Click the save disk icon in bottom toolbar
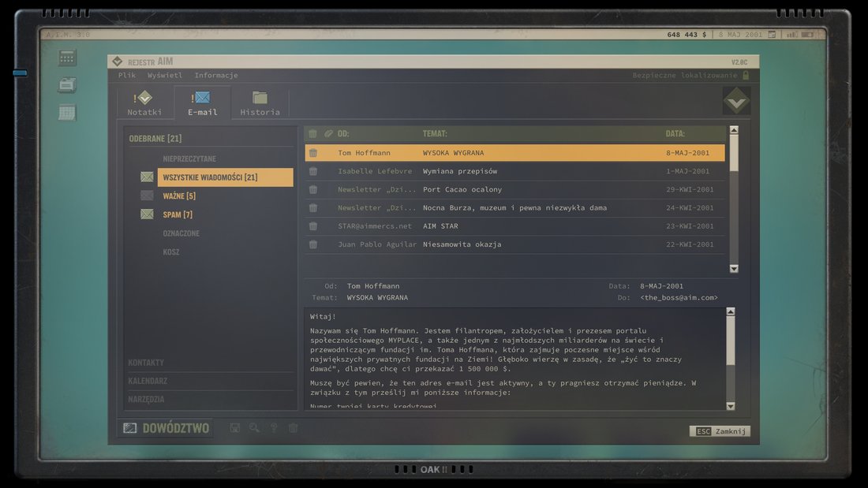Viewport: 868px width, 488px height. pyautogui.click(x=234, y=428)
